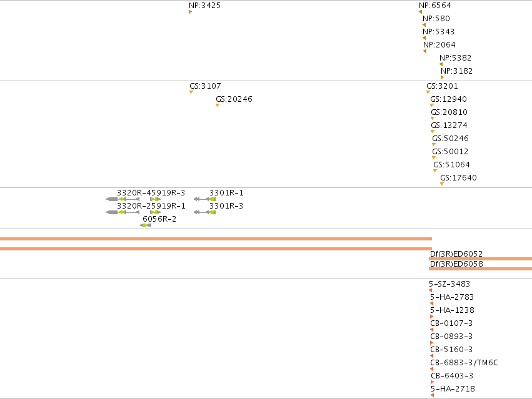Click the triangle marker below GS:17640
This screenshot has width=532, height=399.
442,184
